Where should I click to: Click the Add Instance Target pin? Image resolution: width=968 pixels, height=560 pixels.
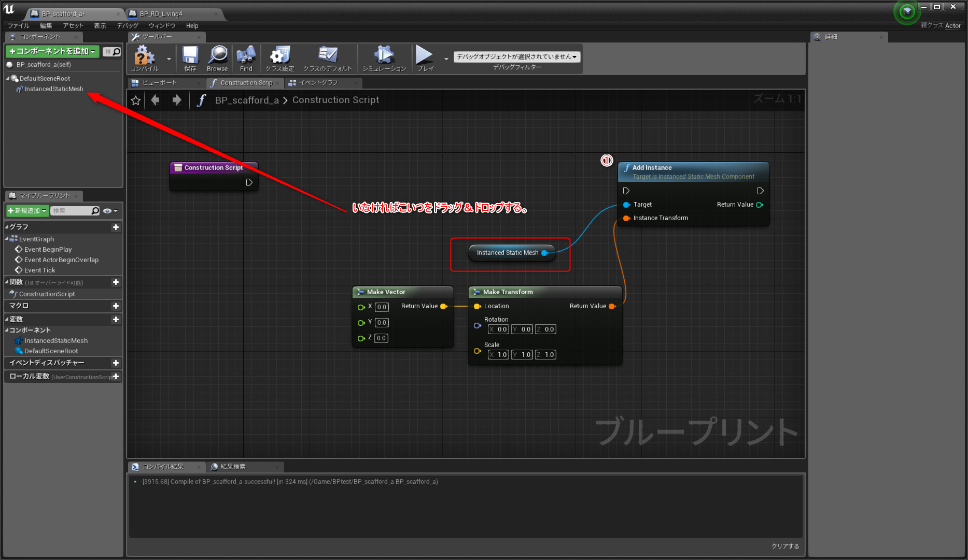[x=627, y=205]
